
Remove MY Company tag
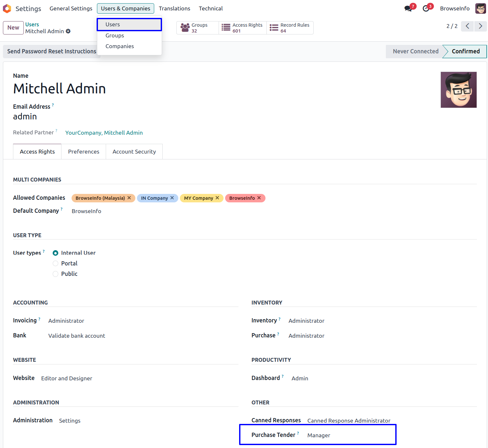click(x=217, y=198)
